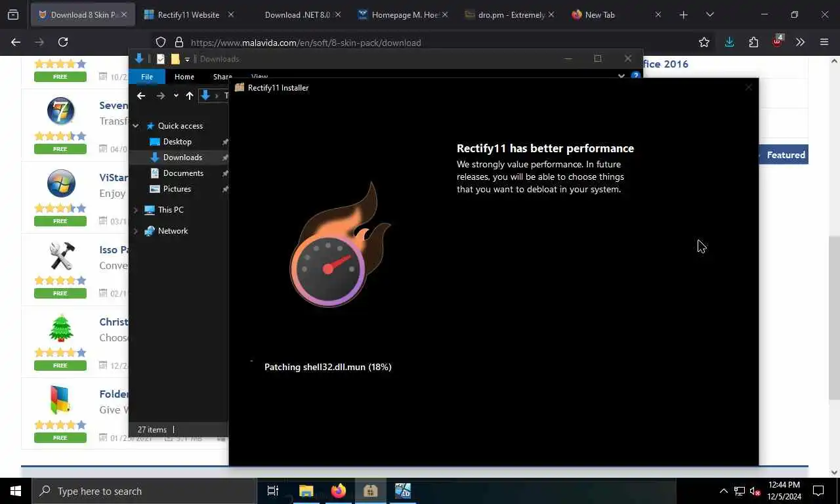Viewport: 840px width, 504px height.
Task: Click the Featured button on webpage
Action: (x=784, y=155)
